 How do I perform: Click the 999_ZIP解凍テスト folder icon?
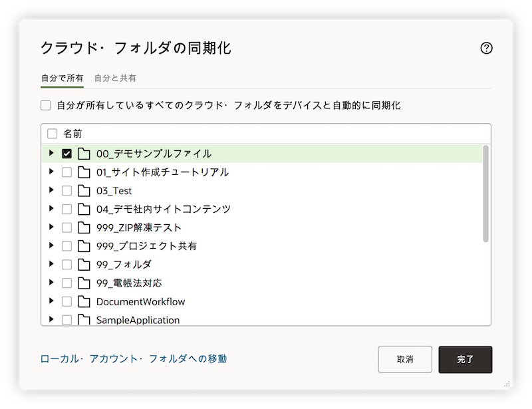[x=84, y=227]
